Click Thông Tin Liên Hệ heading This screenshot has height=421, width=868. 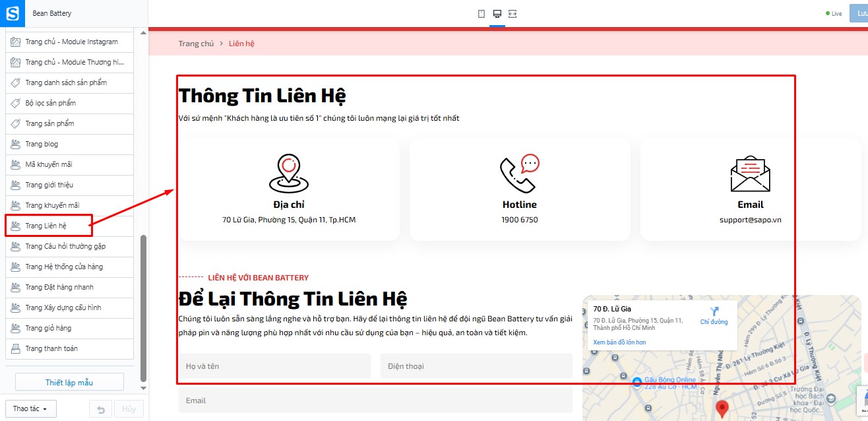tap(263, 95)
